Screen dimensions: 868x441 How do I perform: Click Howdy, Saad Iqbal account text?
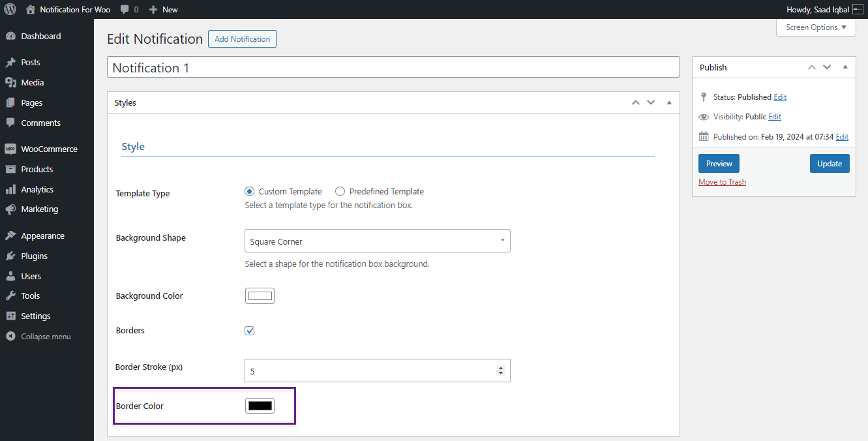point(818,10)
